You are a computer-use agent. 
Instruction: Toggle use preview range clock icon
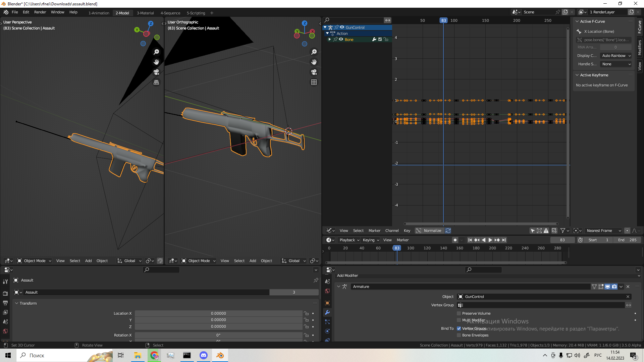coord(580,240)
